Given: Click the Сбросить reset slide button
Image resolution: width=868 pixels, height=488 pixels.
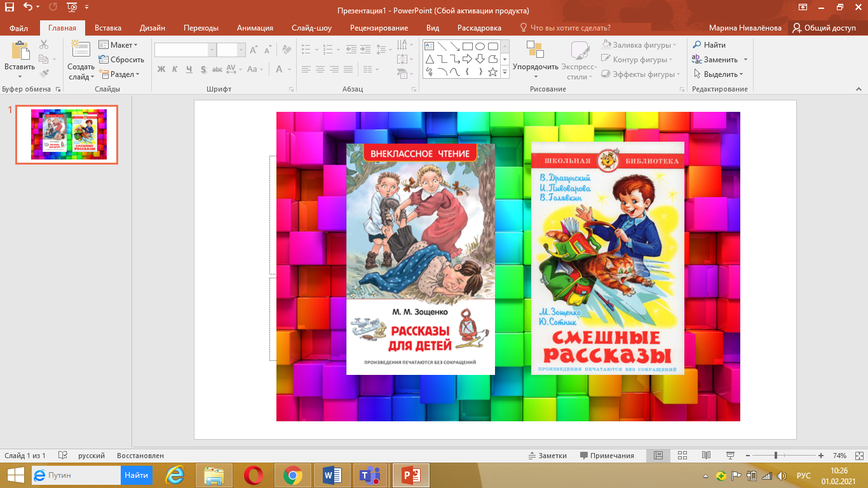Looking at the screenshot, I should (121, 60).
